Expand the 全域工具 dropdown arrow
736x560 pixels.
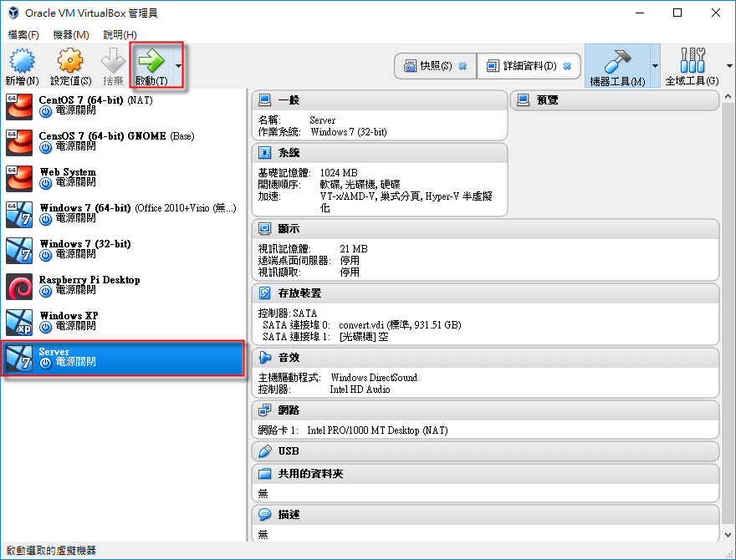pyautogui.click(x=728, y=65)
